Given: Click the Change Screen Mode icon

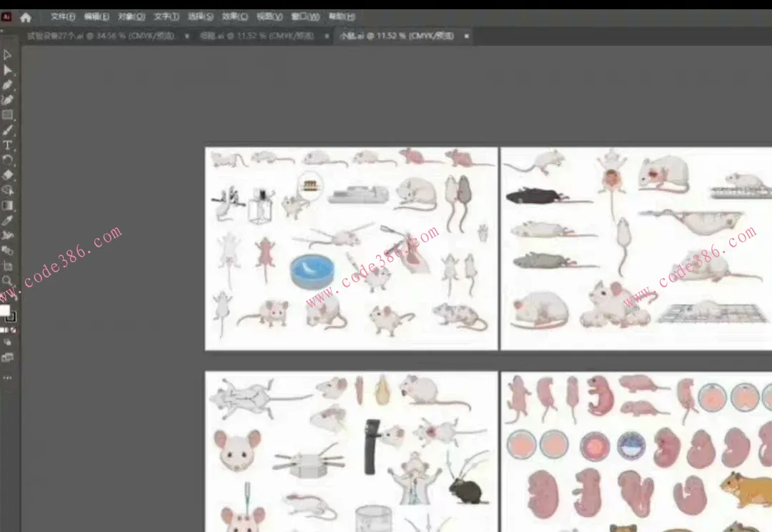Looking at the screenshot, I should [7, 358].
